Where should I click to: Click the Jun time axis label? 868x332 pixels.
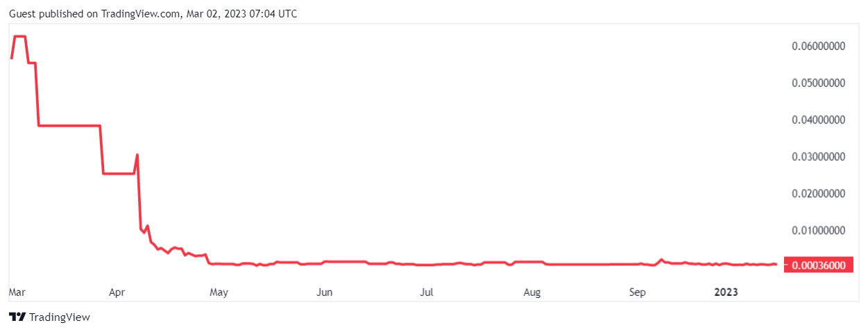(x=324, y=292)
